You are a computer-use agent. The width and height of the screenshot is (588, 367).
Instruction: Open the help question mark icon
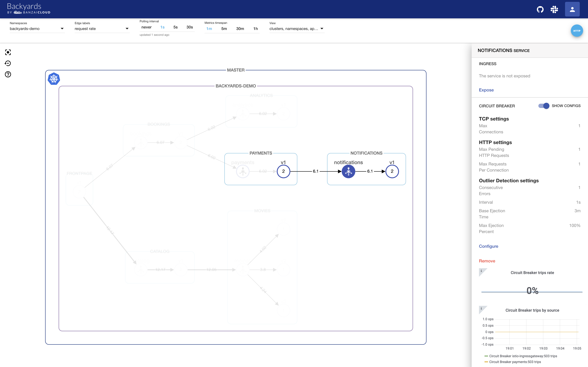click(x=8, y=74)
